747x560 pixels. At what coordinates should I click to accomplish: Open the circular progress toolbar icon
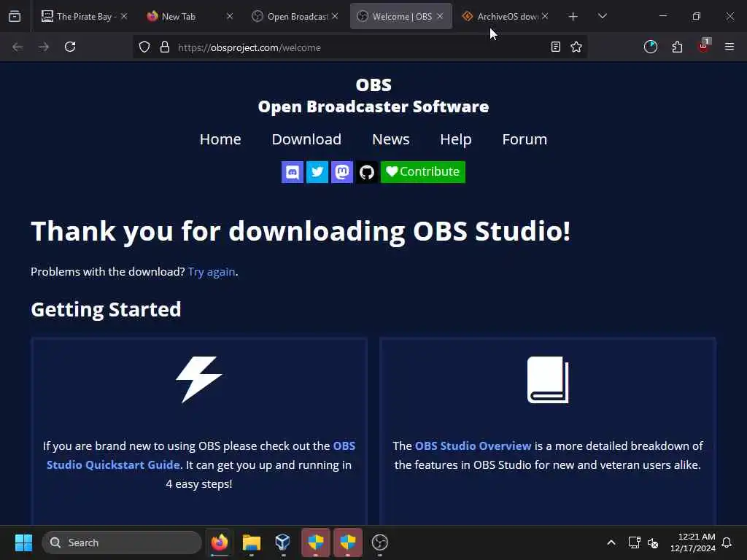tap(650, 47)
